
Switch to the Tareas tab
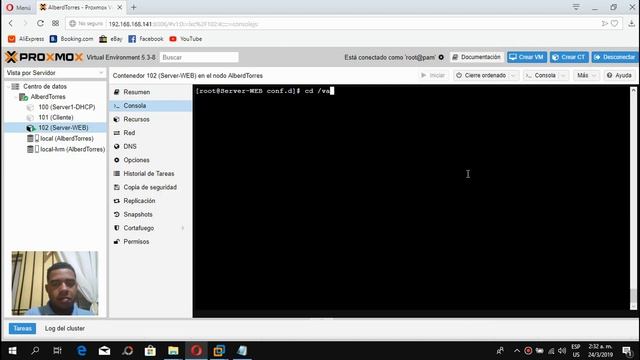click(22, 329)
